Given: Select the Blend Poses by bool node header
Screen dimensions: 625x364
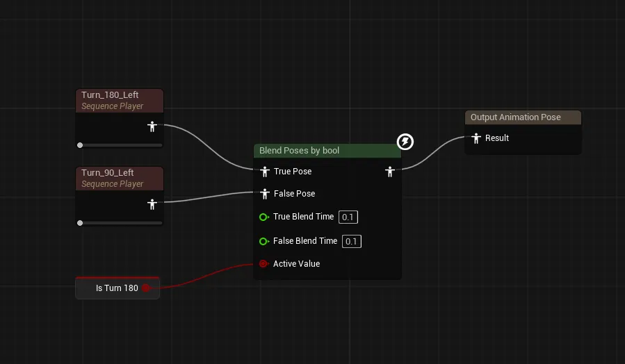Looking at the screenshot, I should 327,151.
